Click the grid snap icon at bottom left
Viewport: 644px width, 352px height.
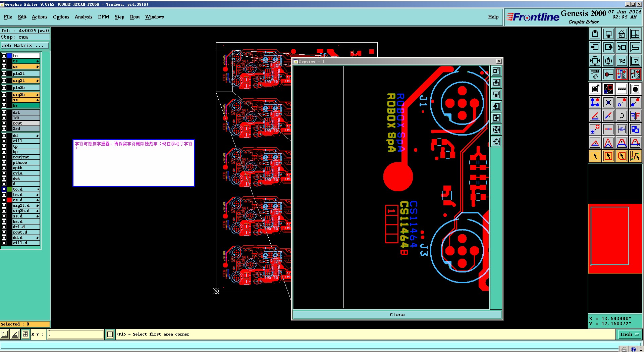[x=25, y=334]
